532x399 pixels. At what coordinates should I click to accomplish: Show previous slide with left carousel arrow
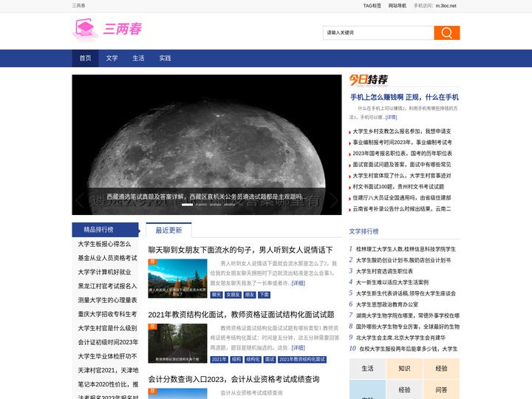point(80,200)
